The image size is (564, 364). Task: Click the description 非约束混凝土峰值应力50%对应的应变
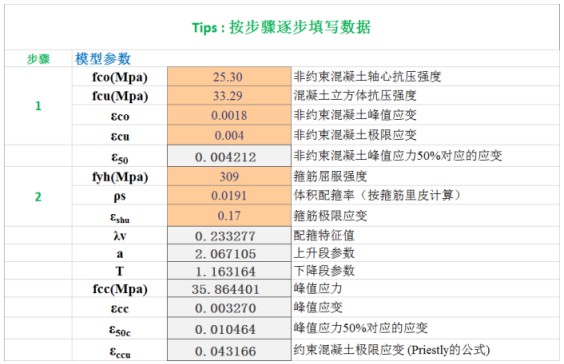pos(398,156)
